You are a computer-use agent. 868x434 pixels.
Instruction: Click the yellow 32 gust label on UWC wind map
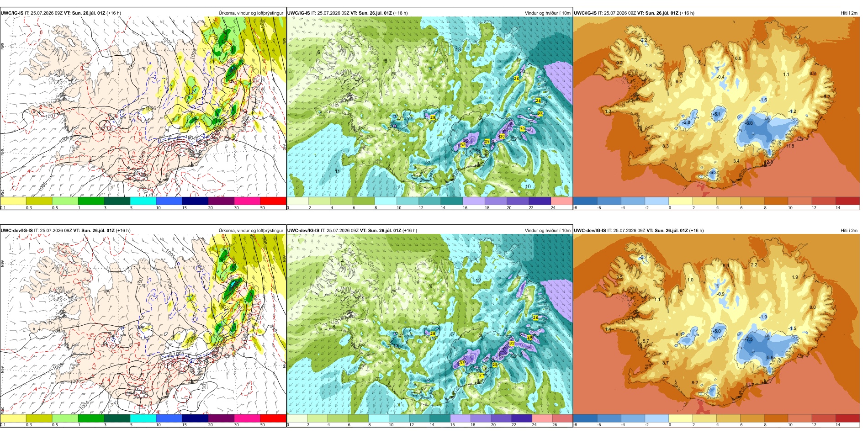click(463, 145)
